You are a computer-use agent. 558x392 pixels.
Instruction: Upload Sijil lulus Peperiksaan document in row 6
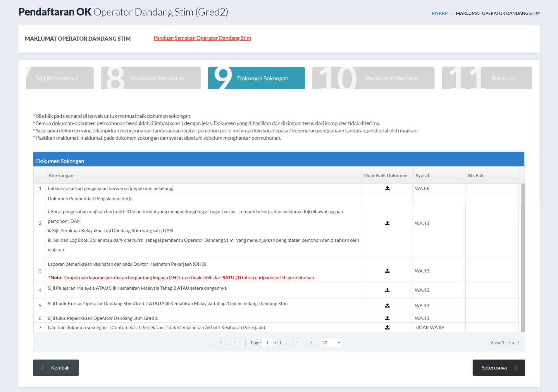[387, 318]
